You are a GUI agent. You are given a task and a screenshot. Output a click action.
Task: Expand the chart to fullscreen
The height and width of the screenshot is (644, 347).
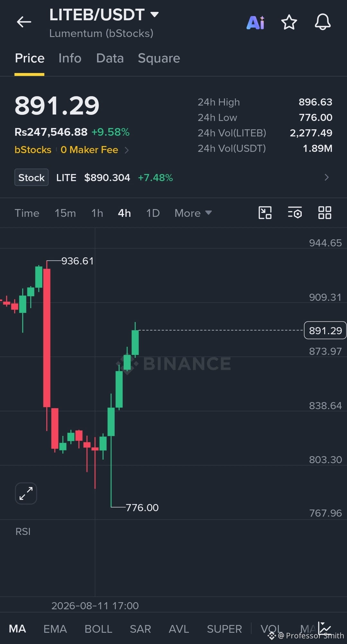pyautogui.click(x=26, y=493)
